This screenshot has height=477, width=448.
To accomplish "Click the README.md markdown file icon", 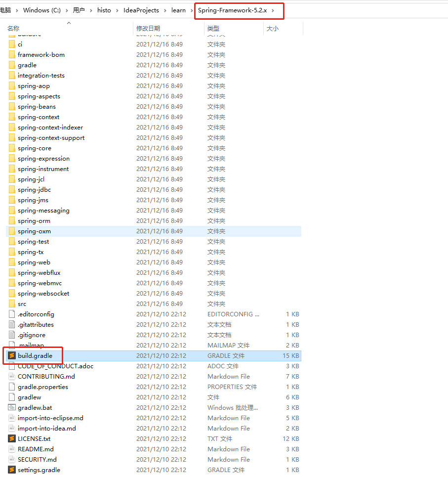I will pos(12,449).
